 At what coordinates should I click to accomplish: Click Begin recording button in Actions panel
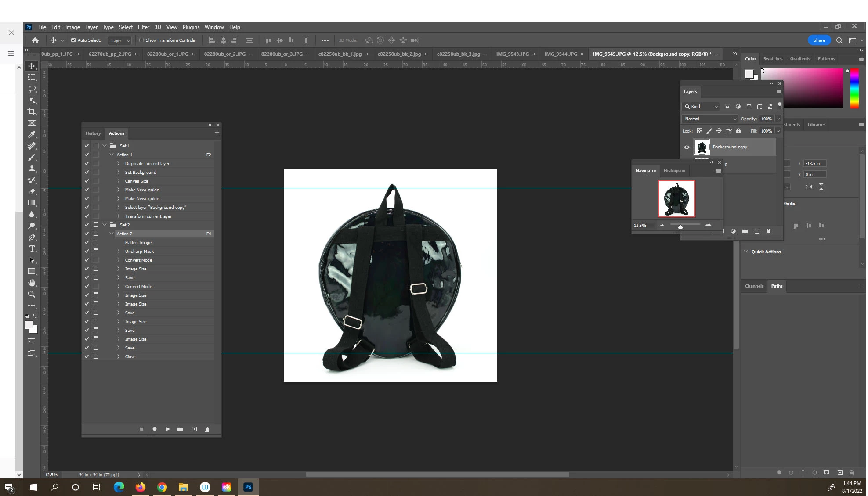(155, 429)
